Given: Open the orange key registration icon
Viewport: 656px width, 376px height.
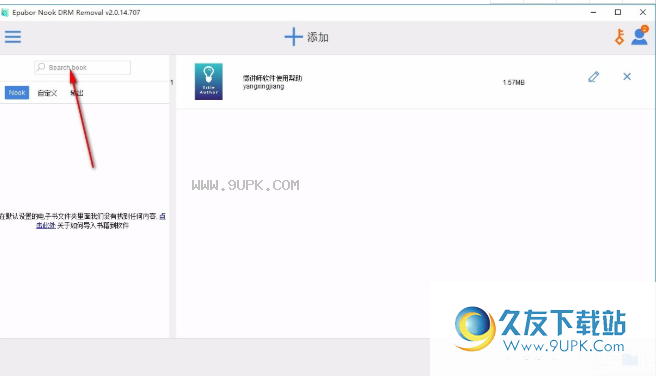Looking at the screenshot, I should 620,37.
